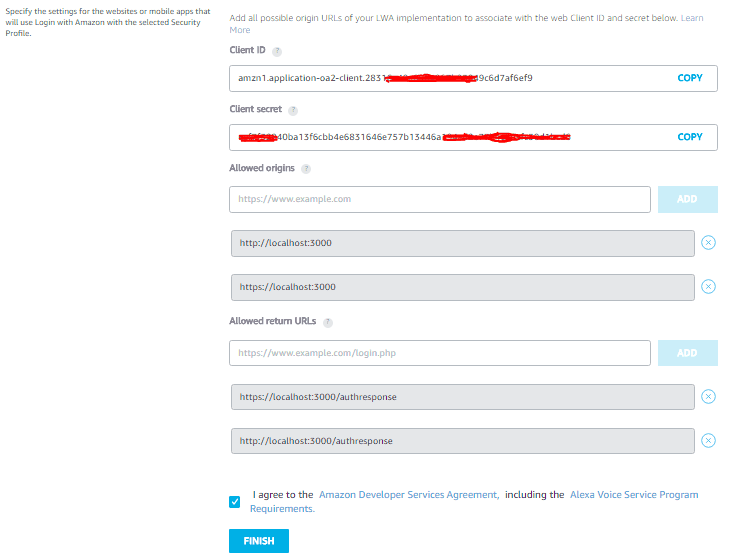Click the Client ID help question mark icon

coord(277,51)
